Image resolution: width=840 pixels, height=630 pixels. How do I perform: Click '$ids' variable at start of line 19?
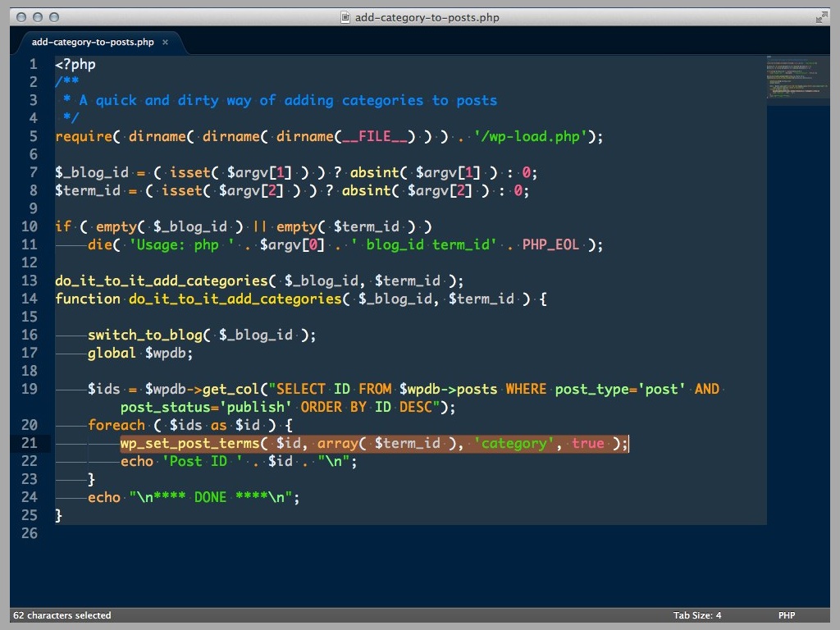point(104,388)
